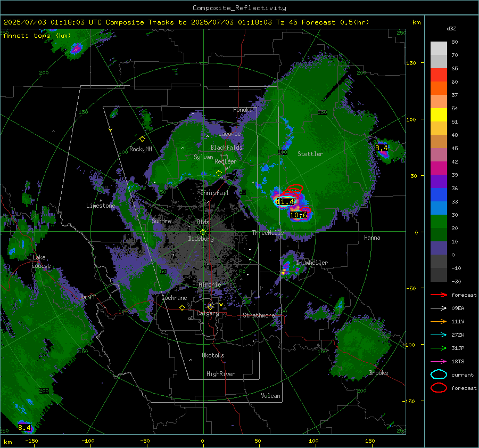Click the Okotoks city label
Screen dimensions: 479x448
(213, 355)
